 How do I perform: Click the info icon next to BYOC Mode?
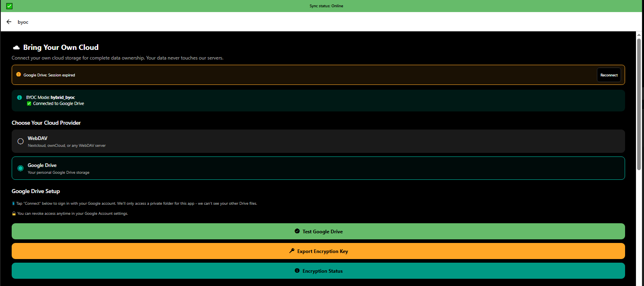19,97
